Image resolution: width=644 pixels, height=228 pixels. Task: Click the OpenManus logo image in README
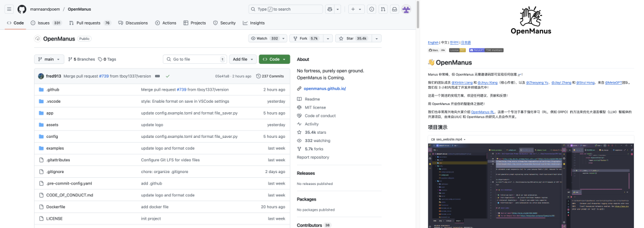pos(531,20)
